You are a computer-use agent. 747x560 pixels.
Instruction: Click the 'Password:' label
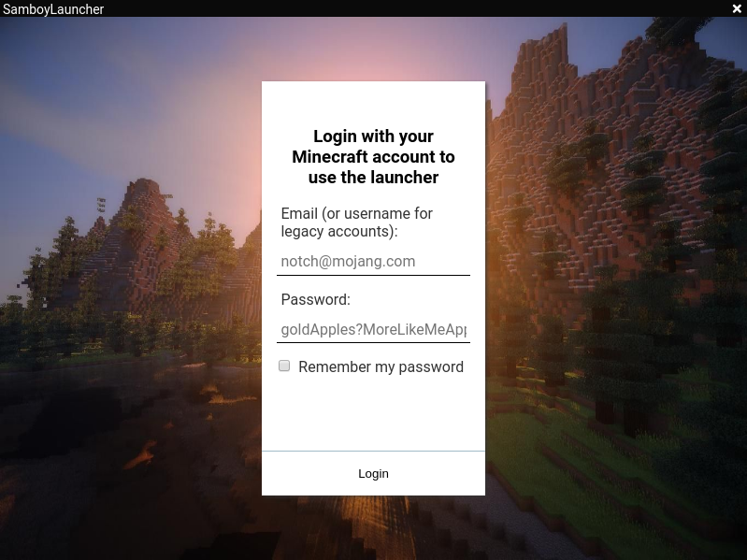pyautogui.click(x=315, y=299)
